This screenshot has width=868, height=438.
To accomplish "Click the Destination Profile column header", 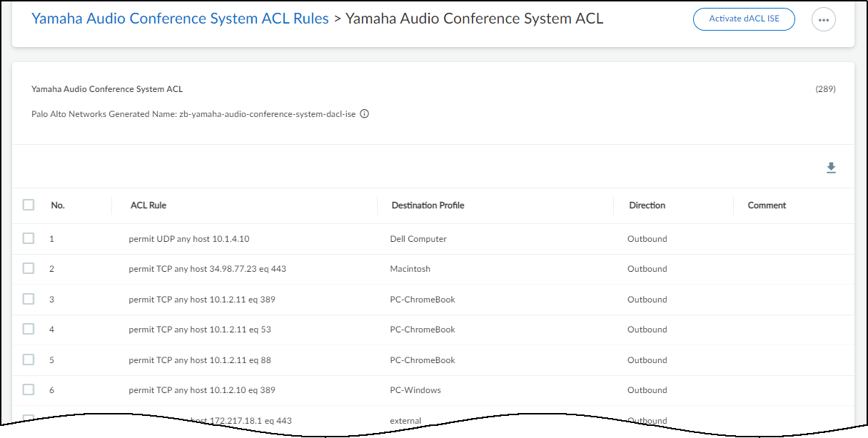I will [x=428, y=205].
